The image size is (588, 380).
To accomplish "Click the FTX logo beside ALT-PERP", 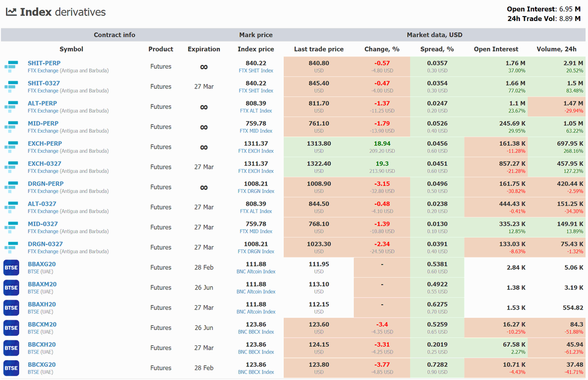I will tap(11, 107).
